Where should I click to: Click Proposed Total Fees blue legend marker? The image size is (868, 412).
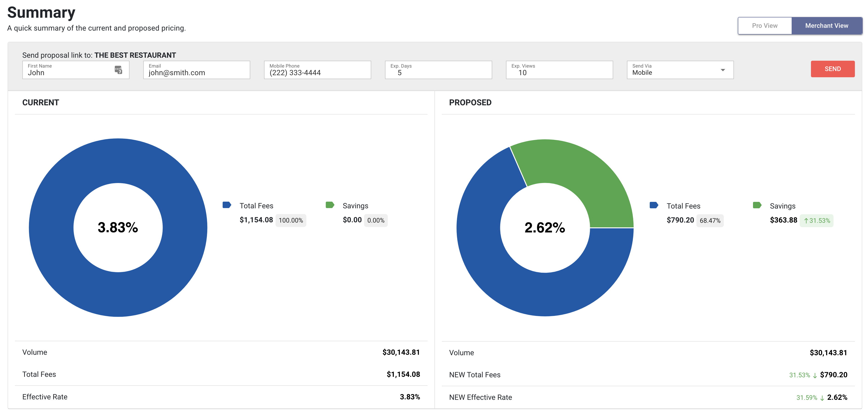pyautogui.click(x=654, y=205)
